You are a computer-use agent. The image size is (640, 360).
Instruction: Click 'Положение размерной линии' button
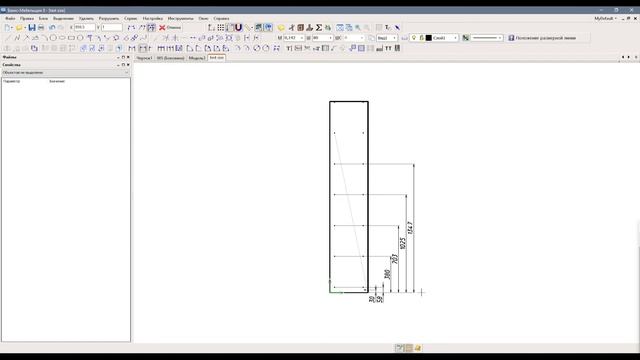[x=542, y=38]
